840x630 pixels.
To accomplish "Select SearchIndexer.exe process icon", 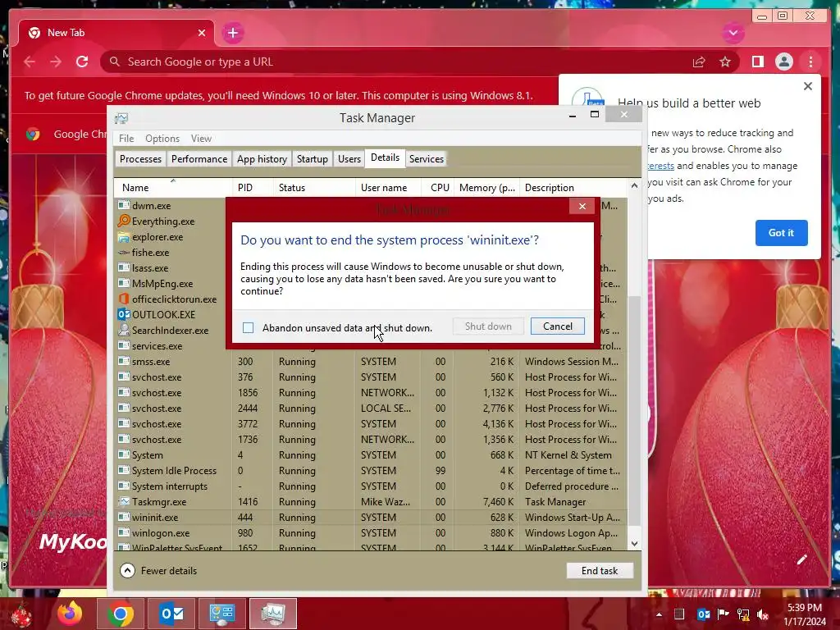I will (x=124, y=330).
